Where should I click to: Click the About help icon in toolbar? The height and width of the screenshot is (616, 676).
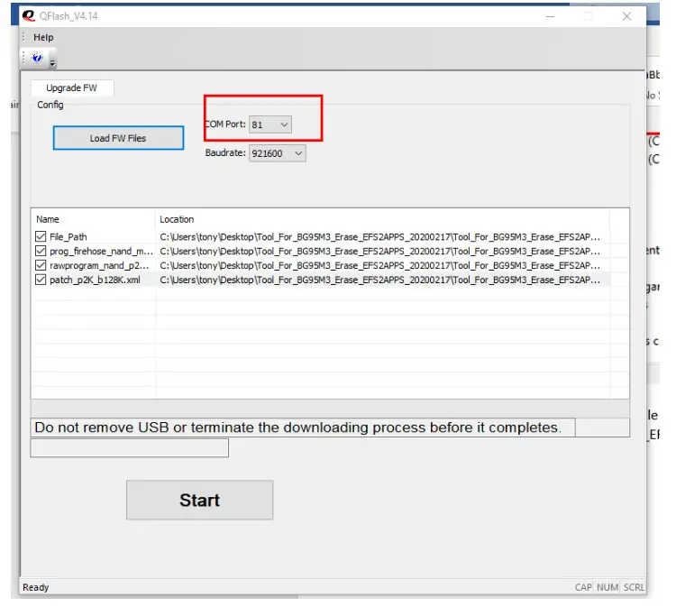tap(38, 58)
